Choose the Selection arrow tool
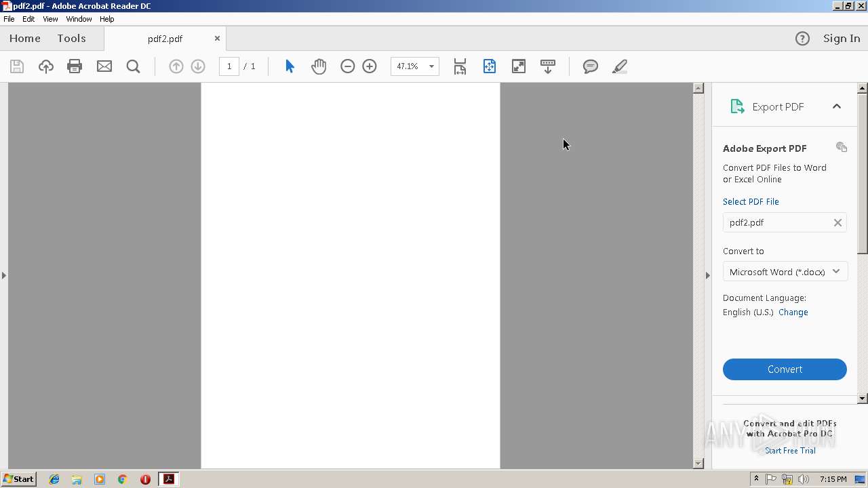Viewport: 868px width, 488px height. pyautogui.click(x=290, y=66)
